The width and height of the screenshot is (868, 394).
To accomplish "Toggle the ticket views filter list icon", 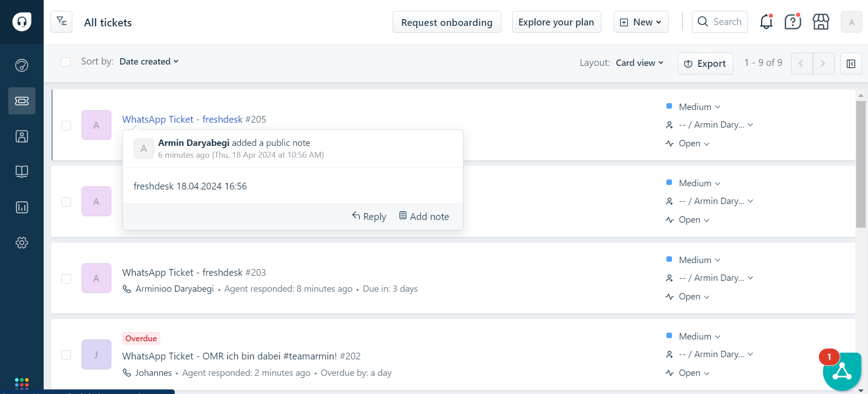I will tap(61, 21).
